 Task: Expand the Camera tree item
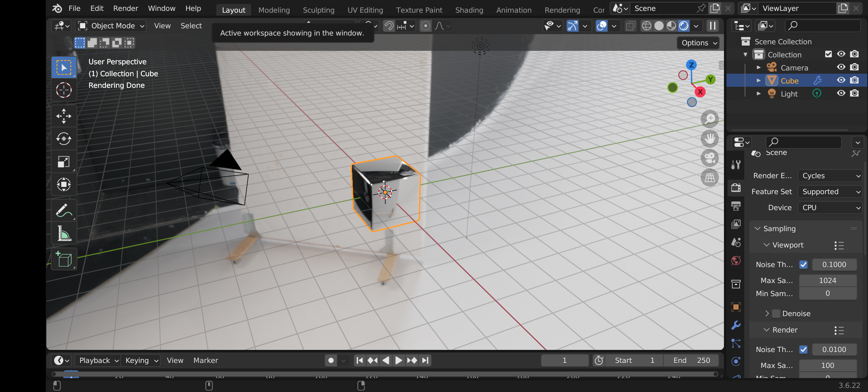[758, 68]
